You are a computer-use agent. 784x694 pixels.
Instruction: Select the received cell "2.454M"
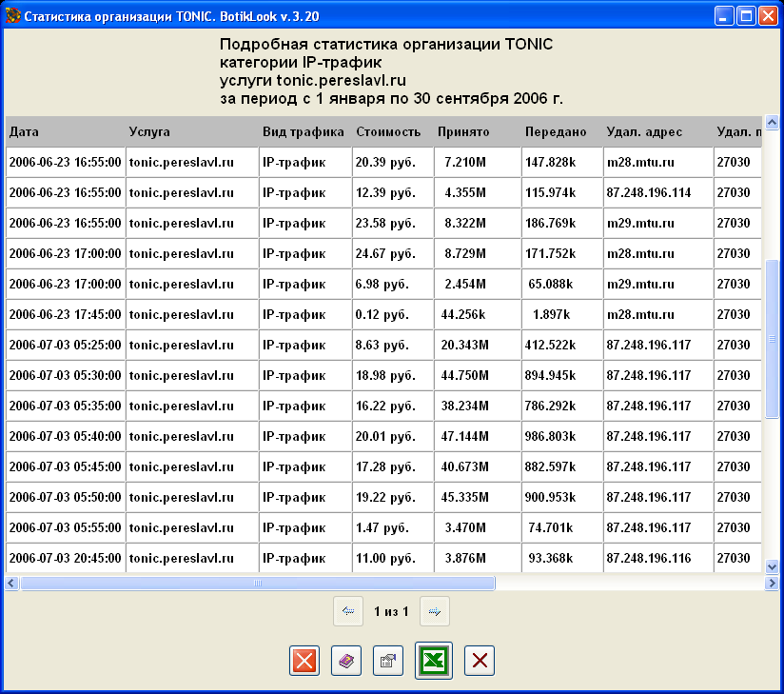tap(478, 285)
